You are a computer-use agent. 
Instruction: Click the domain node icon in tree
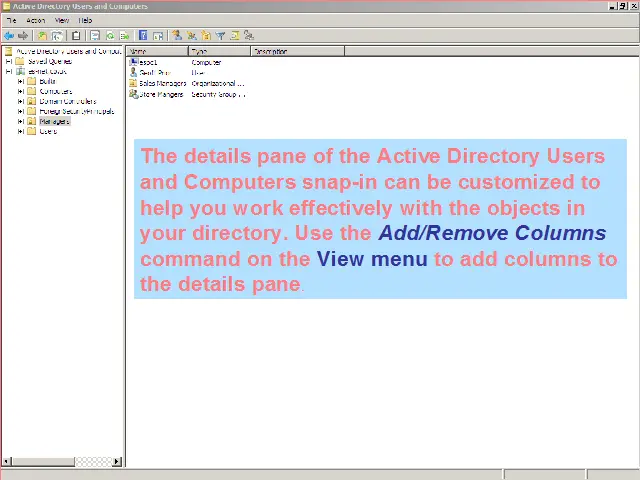[20, 71]
